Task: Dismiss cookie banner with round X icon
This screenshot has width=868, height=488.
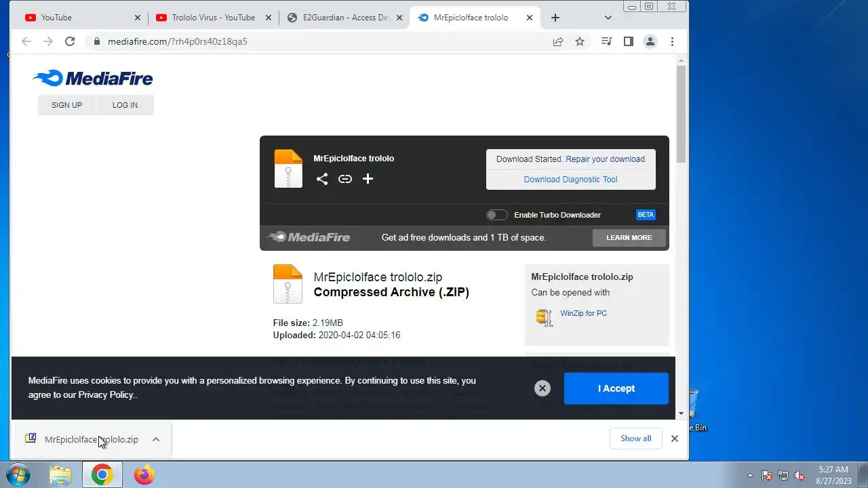Action: 542,388
